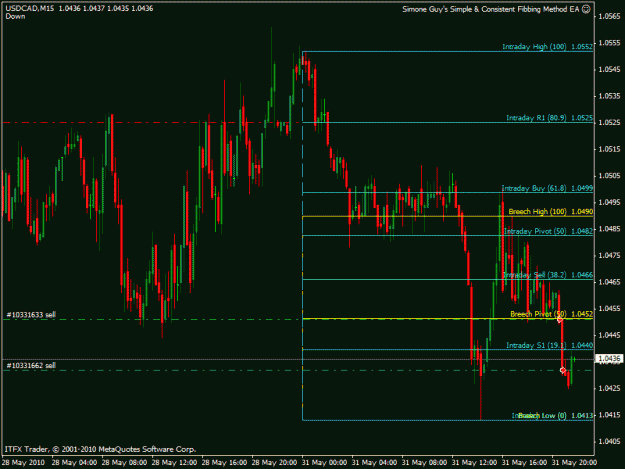Image resolution: width=625 pixels, height=469 pixels.
Task: Click the current price tag 1.0436
Action: pyautogui.click(x=609, y=359)
